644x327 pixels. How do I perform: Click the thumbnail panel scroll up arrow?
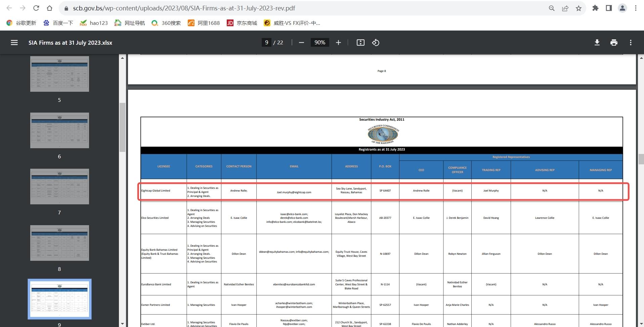pos(122,58)
